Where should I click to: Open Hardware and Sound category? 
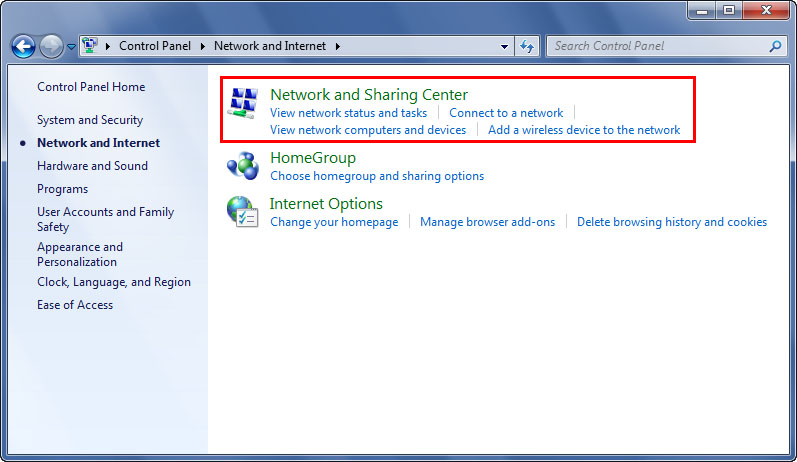click(x=92, y=166)
